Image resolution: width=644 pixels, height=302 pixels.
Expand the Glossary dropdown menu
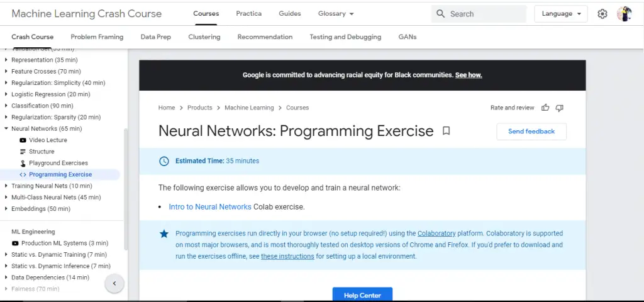point(336,14)
